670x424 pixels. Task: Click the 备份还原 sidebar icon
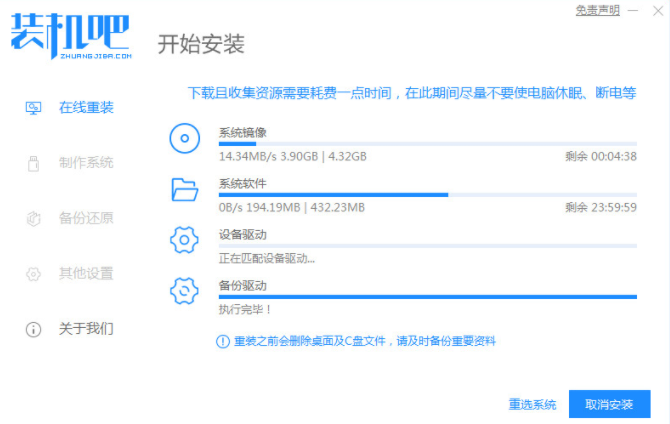[x=33, y=218]
